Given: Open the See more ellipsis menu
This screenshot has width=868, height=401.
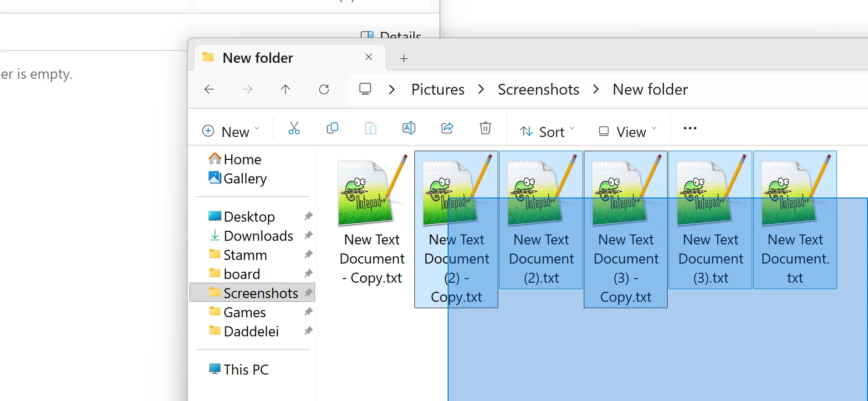Looking at the screenshot, I should (x=690, y=129).
